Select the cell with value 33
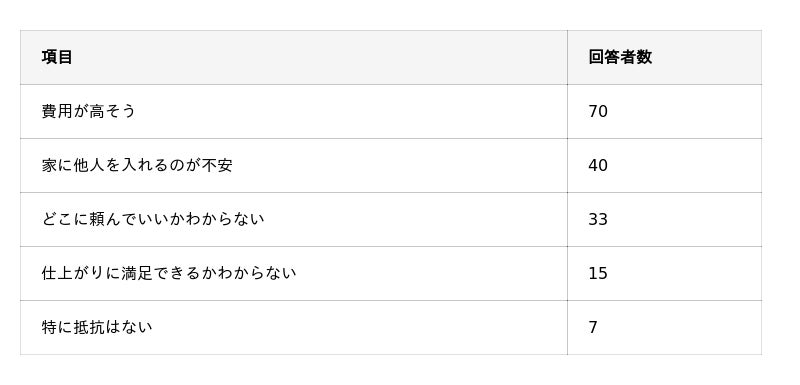Viewport: 800px width, 385px height. coord(664,220)
